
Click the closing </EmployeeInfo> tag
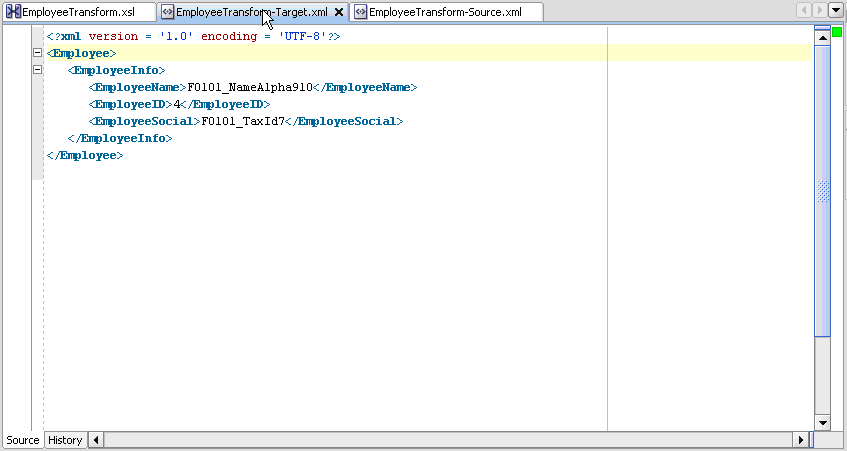click(x=120, y=138)
